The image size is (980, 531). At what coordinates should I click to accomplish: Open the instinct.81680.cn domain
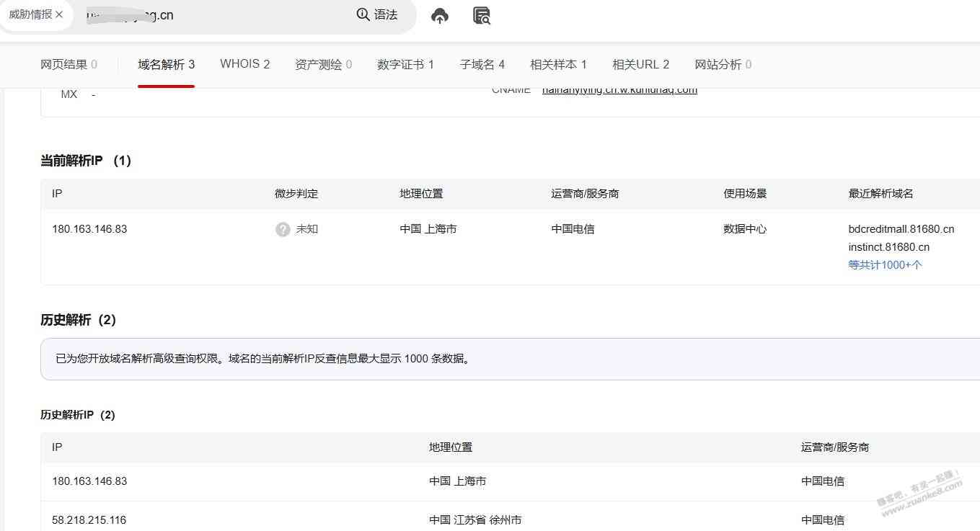tap(888, 247)
